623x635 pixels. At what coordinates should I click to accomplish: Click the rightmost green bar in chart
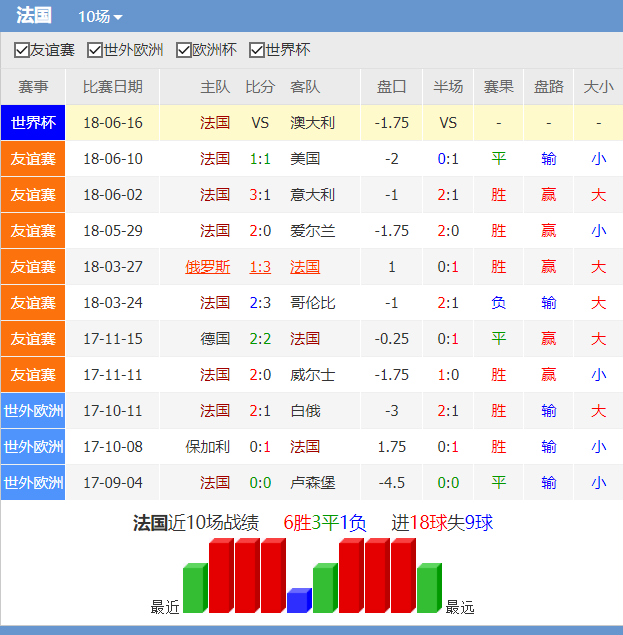pos(428,589)
